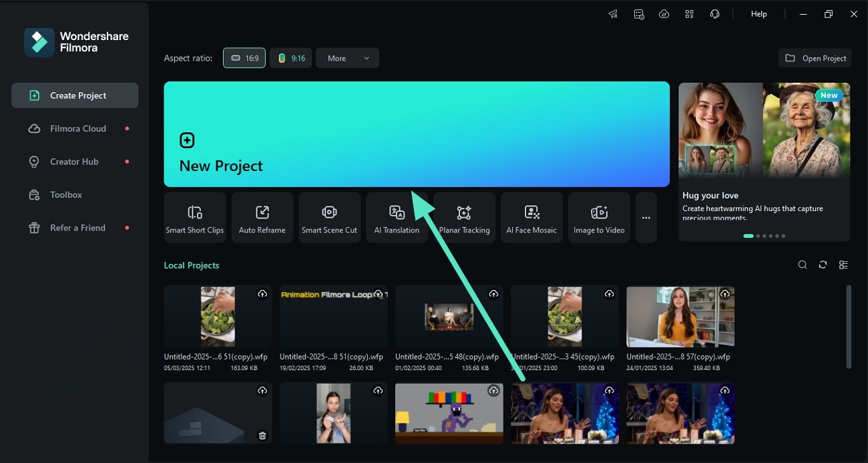This screenshot has height=463, width=868.
Task: Open the girl holding object project thumbnail
Action: (333, 413)
